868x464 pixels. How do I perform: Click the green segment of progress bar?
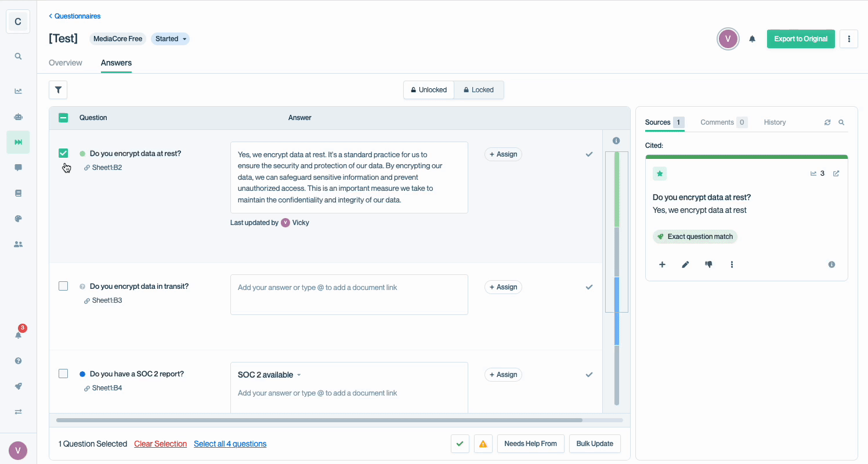click(617, 189)
